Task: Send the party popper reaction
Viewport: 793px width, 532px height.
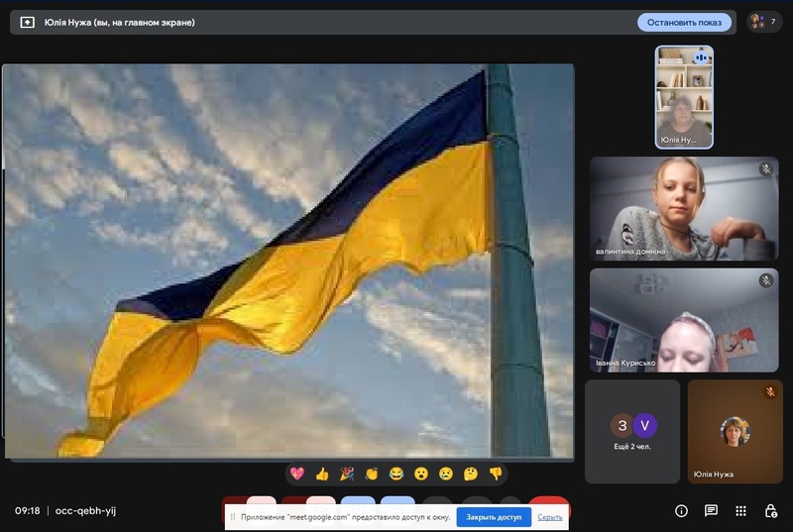Action: [x=347, y=474]
